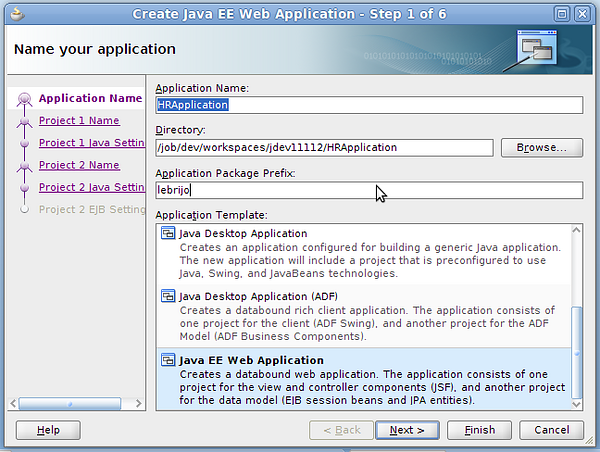This screenshot has height=452, width=600.
Task: Focus the Application Package Prefix field
Action: pyautogui.click(x=368, y=190)
